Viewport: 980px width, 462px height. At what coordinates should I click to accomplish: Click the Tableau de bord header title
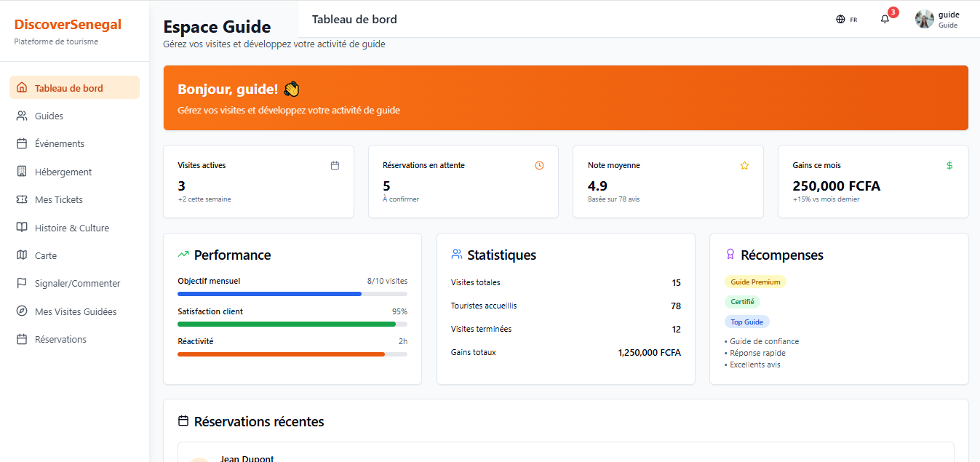[x=354, y=20]
